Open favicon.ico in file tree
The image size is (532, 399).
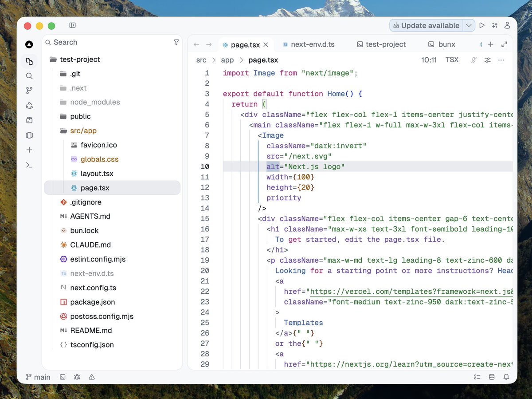tap(112, 145)
